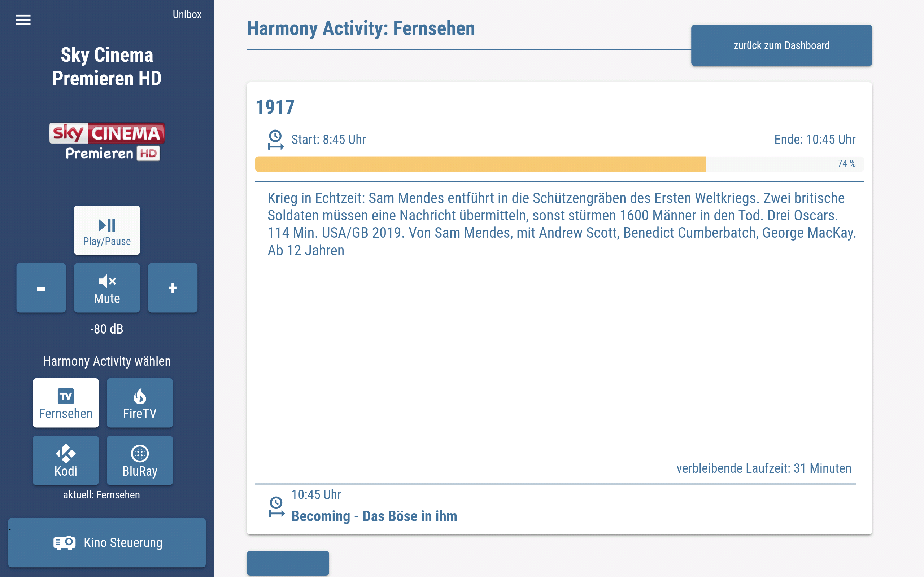Toggle Mute on the speaker
The height and width of the screenshot is (577, 924).
[107, 288]
